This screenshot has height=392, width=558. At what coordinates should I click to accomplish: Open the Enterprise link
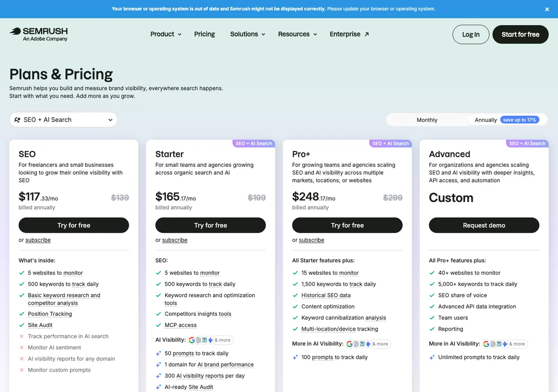349,34
